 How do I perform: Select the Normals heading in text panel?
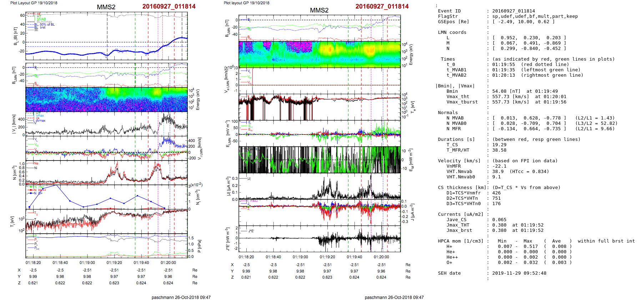coord(448,113)
